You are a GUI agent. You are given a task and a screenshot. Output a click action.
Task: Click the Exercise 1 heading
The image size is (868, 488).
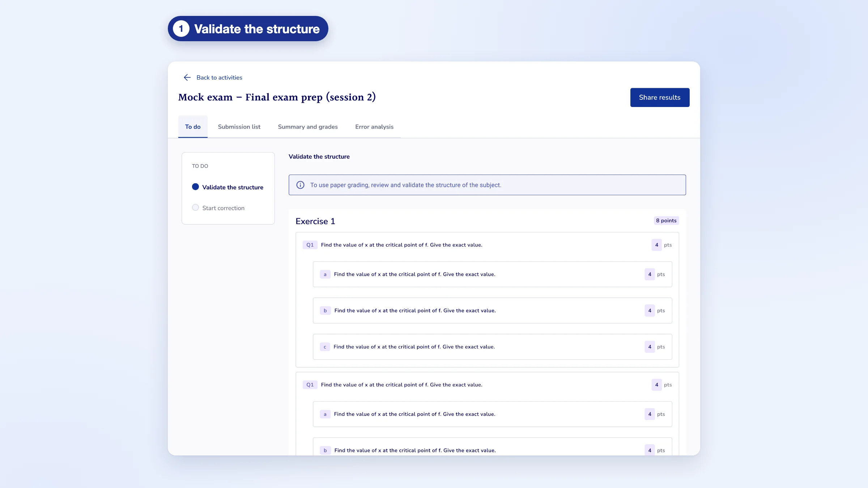point(315,221)
